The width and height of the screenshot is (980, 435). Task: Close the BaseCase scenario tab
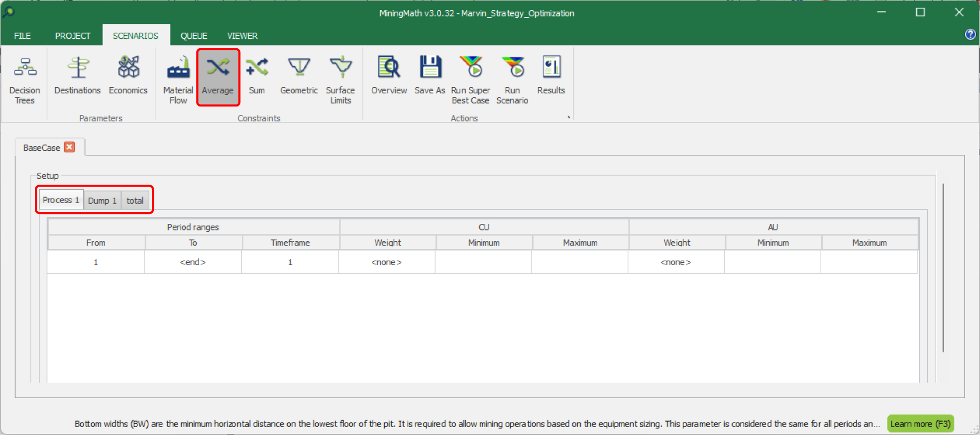(70, 147)
